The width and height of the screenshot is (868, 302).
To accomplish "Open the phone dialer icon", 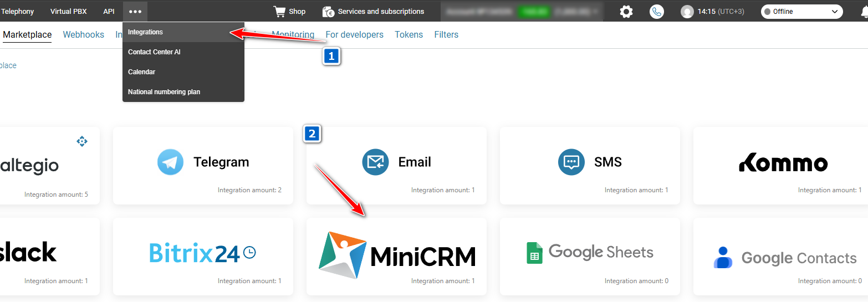I will pos(657,12).
